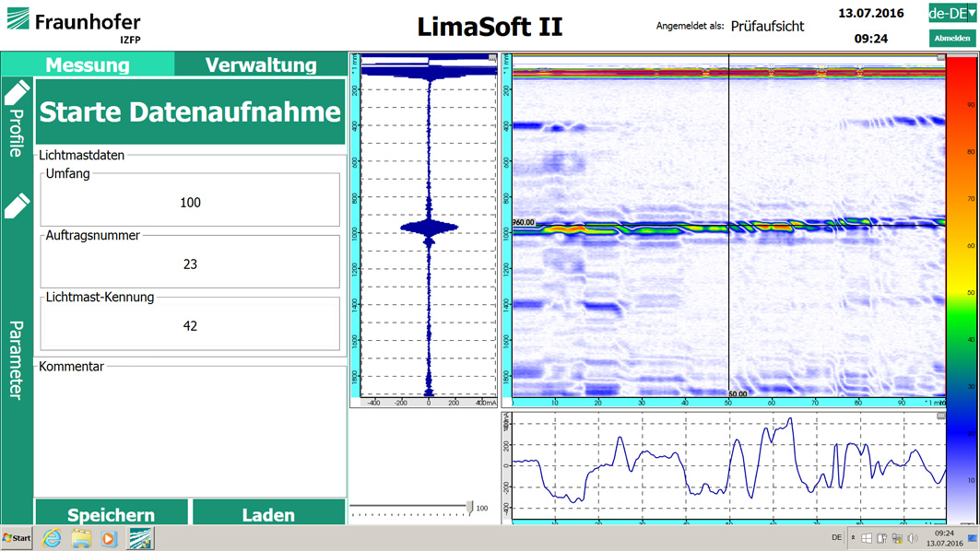Click the Laden button
This screenshot has width=980, height=551.
tap(269, 513)
